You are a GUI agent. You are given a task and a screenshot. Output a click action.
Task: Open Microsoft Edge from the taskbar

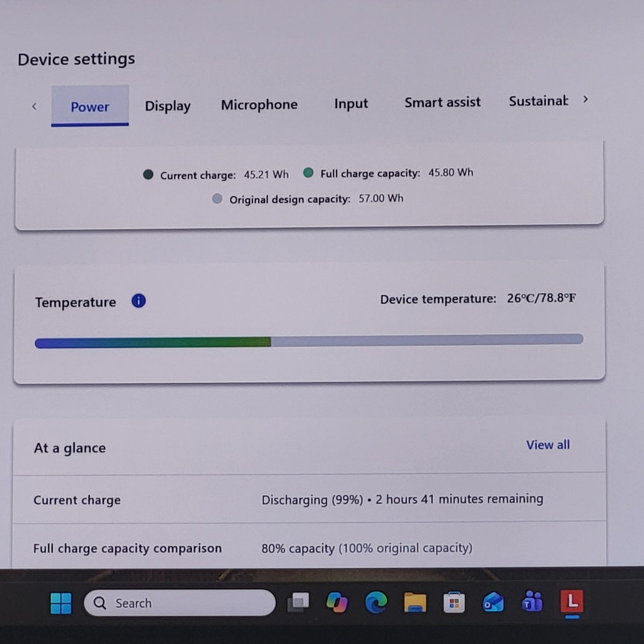coord(376,603)
